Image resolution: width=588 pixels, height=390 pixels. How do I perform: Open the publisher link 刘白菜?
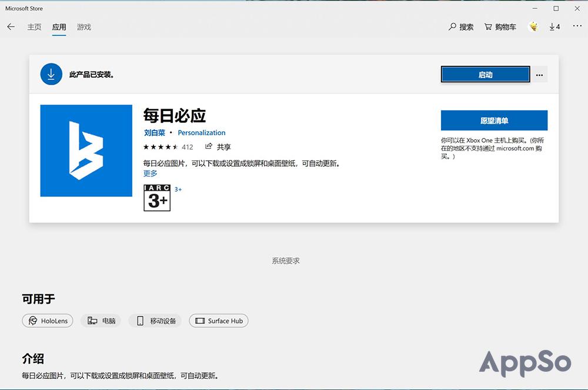tap(154, 133)
